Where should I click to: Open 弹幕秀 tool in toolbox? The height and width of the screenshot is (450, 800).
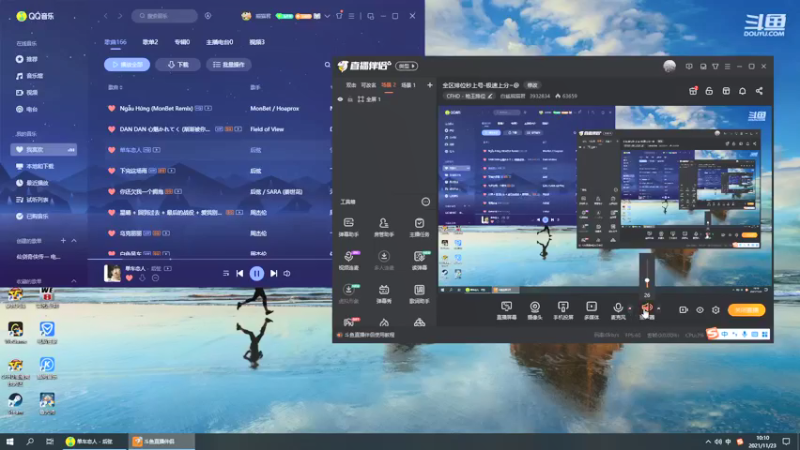[x=384, y=293]
